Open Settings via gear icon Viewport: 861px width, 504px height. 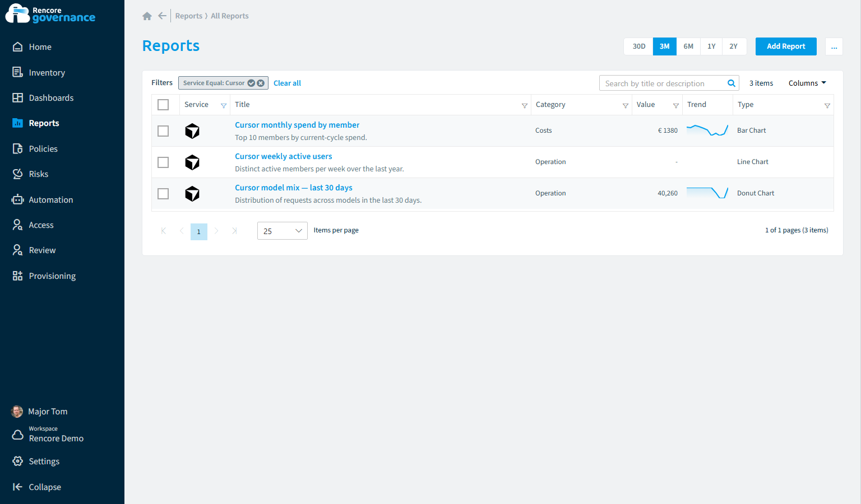(18, 461)
